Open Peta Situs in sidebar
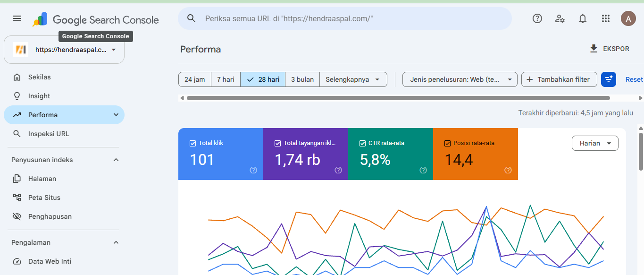 [x=64, y=198]
